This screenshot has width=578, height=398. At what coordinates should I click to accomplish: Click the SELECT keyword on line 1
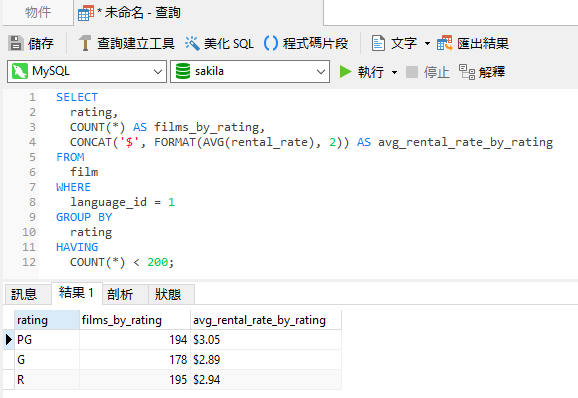coord(77,97)
